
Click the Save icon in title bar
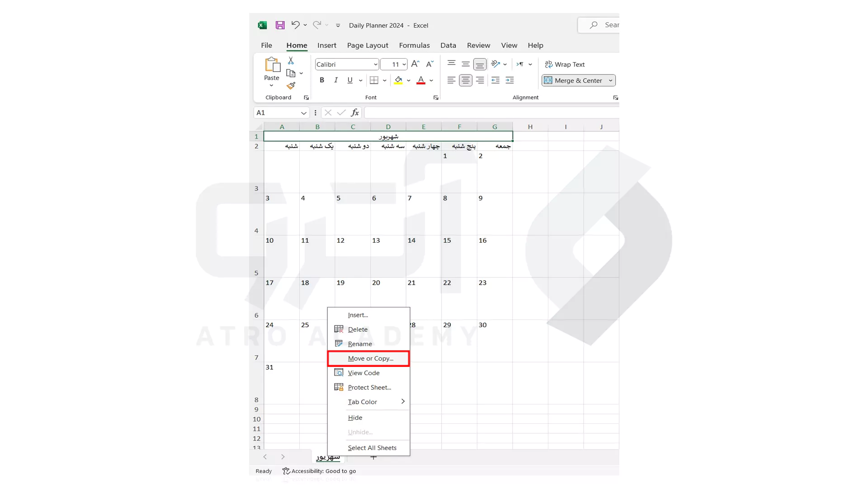tap(279, 25)
